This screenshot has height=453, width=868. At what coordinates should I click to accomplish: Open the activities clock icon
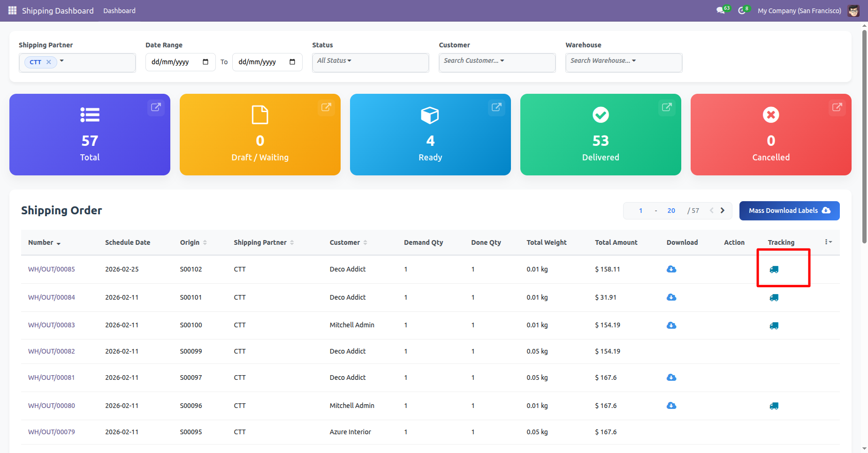(x=742, y=10)
